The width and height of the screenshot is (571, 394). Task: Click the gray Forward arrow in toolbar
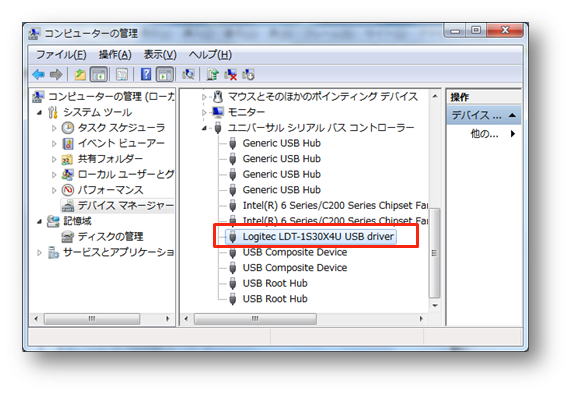tap(56, 75)
